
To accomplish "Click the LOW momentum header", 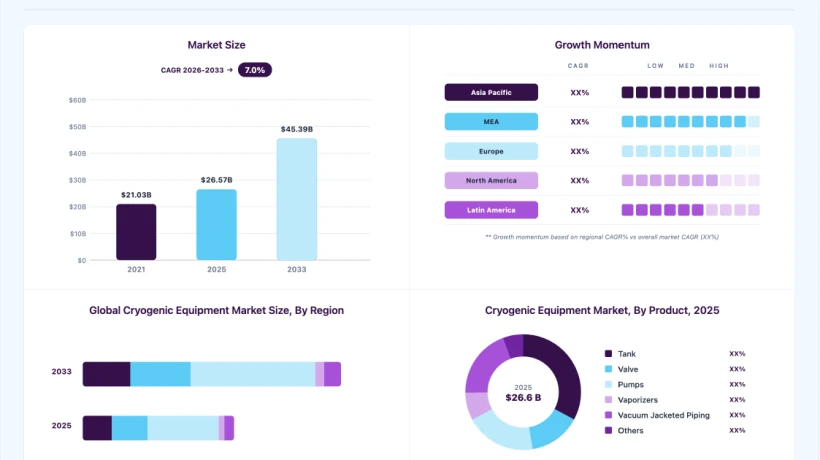I will pos(656,66).
